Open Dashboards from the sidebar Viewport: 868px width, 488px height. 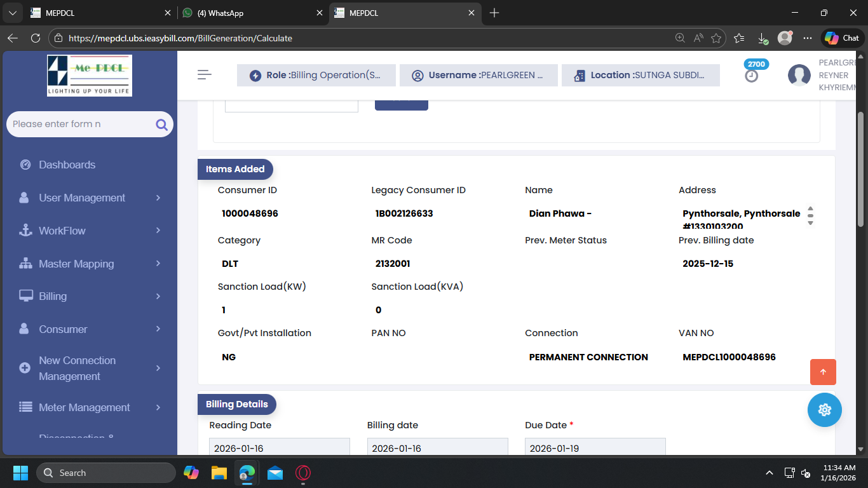(x=67, y=165)
